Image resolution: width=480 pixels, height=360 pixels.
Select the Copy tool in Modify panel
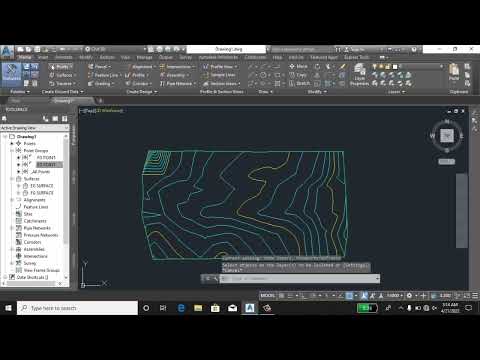coord(298,75)
